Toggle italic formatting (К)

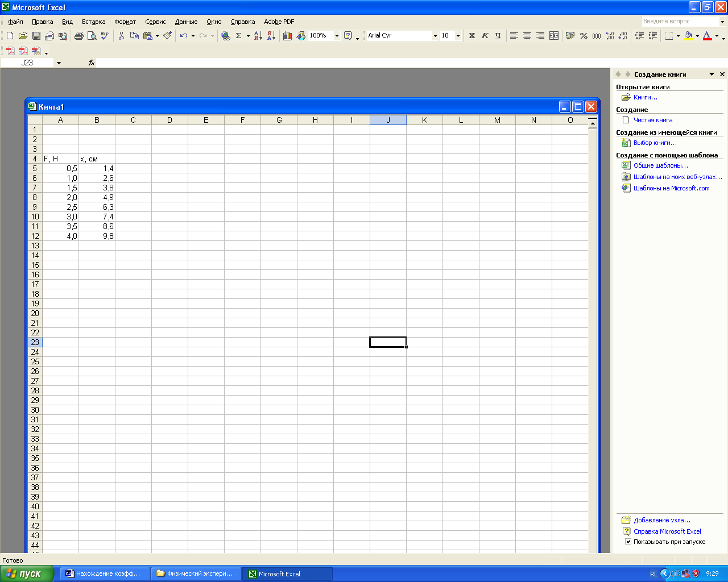pyautogui.click(x=485, y=36)
